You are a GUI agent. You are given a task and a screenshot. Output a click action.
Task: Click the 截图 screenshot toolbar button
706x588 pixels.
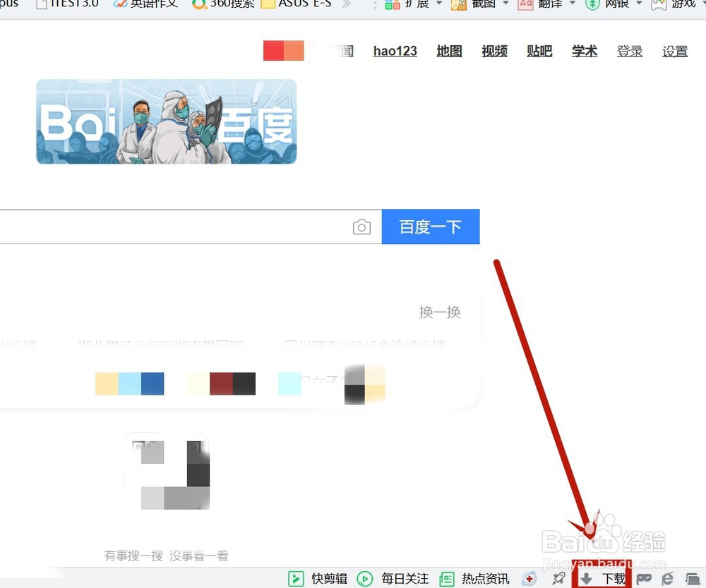pyautogui.click(x=473, y=4)
